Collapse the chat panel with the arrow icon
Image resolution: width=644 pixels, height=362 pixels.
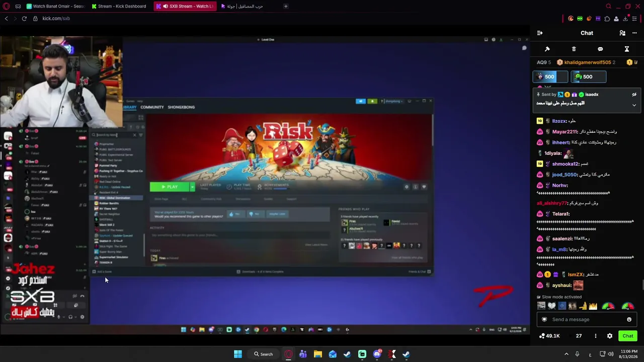(540, 33)
